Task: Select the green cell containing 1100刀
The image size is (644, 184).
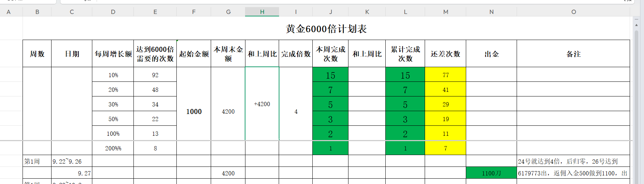Action: (491, 173)
